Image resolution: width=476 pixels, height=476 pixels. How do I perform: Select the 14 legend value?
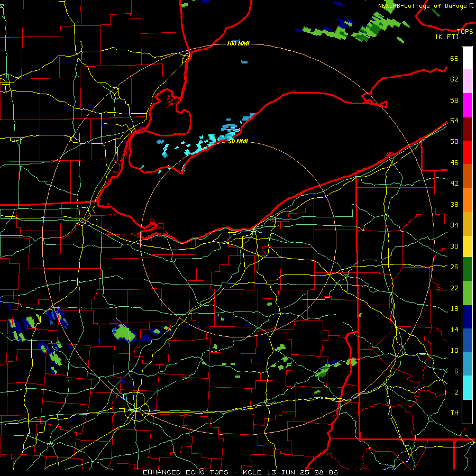coord(454,329)
